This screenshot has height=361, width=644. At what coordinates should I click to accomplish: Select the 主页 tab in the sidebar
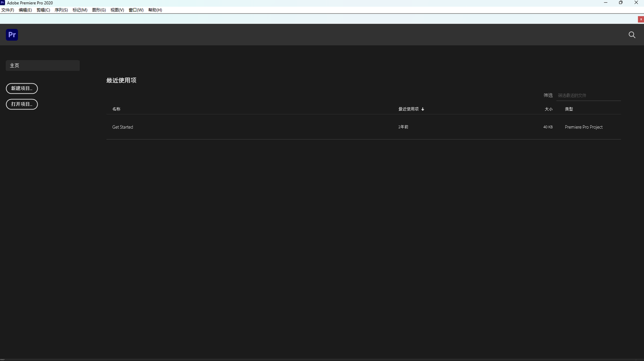[42, 66]
